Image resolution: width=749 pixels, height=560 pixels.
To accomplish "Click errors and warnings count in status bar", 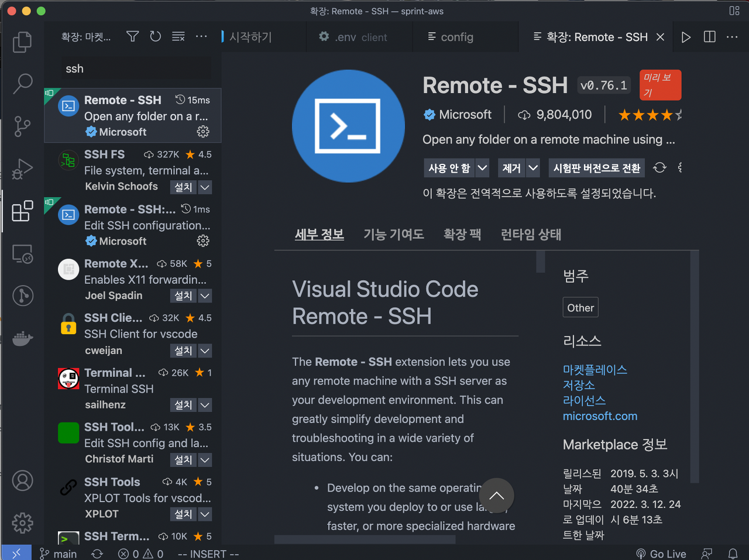I will 140,554.
